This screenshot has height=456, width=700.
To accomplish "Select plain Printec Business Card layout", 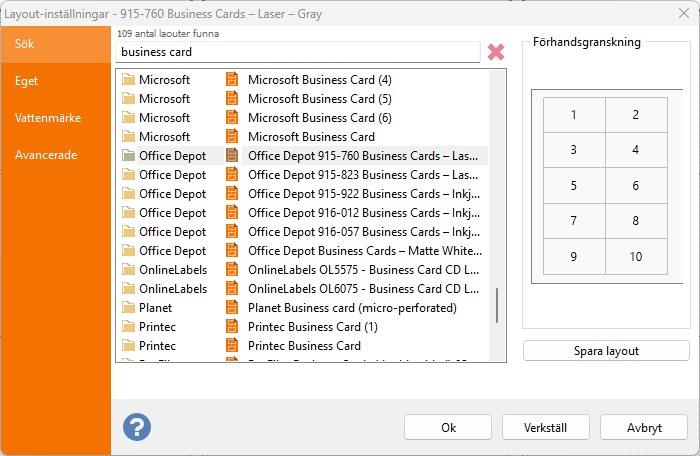I will coord(304,345).
